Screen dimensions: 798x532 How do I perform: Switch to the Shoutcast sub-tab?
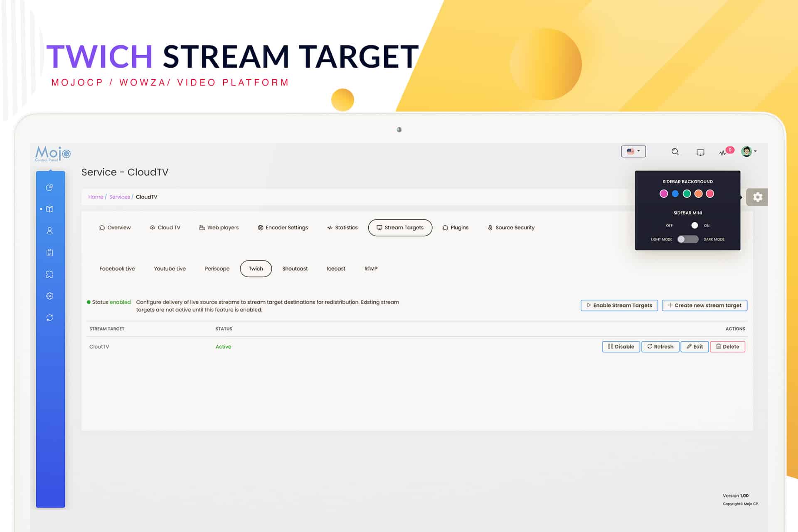pos(295,268)
